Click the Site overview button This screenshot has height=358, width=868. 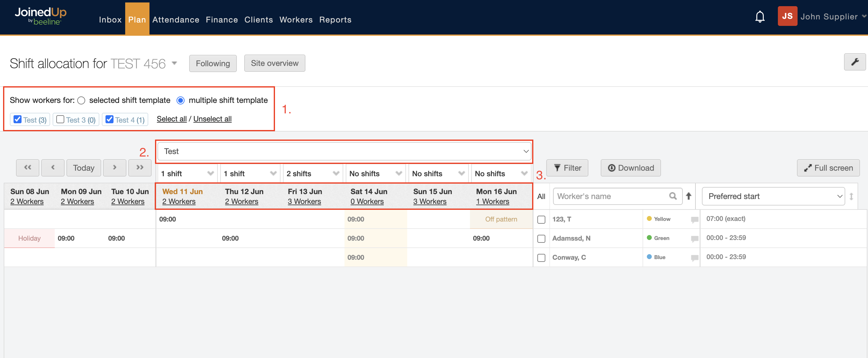tap(274, 63)
